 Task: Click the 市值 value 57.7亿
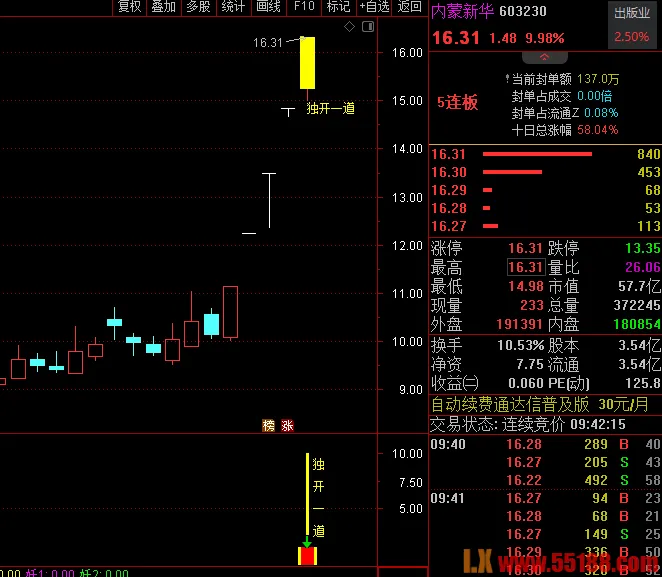coord(639,286)
